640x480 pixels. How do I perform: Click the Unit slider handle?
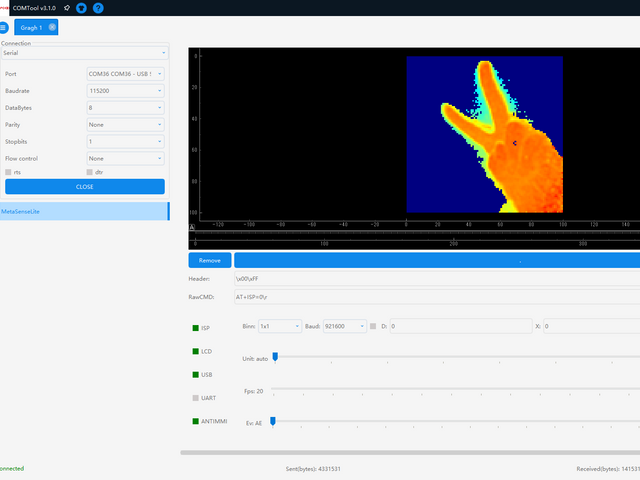point(275,356)
